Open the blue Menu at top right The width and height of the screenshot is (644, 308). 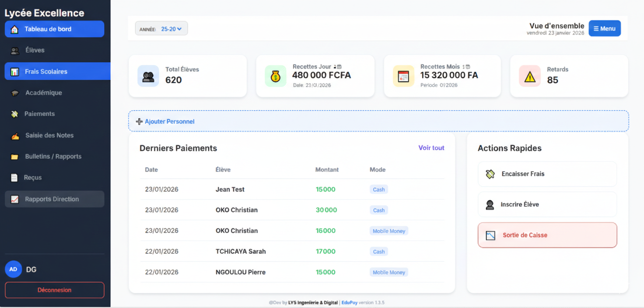[605, 28]
